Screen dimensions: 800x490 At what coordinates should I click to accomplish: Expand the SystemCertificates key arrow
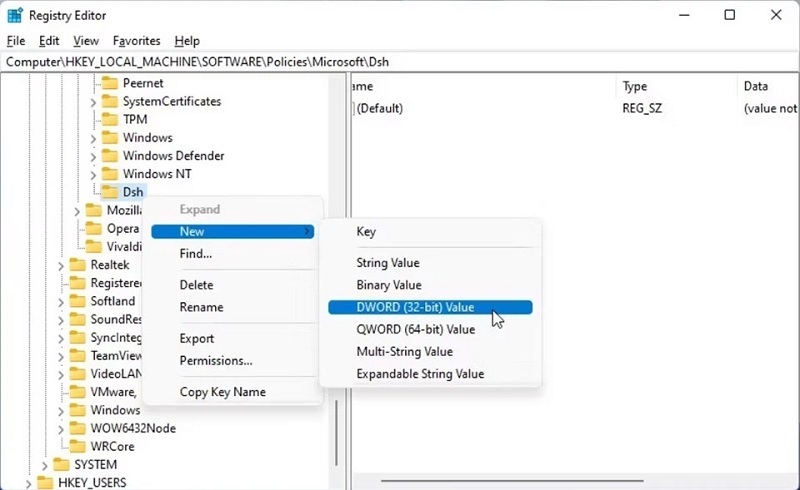click(93, 102)
